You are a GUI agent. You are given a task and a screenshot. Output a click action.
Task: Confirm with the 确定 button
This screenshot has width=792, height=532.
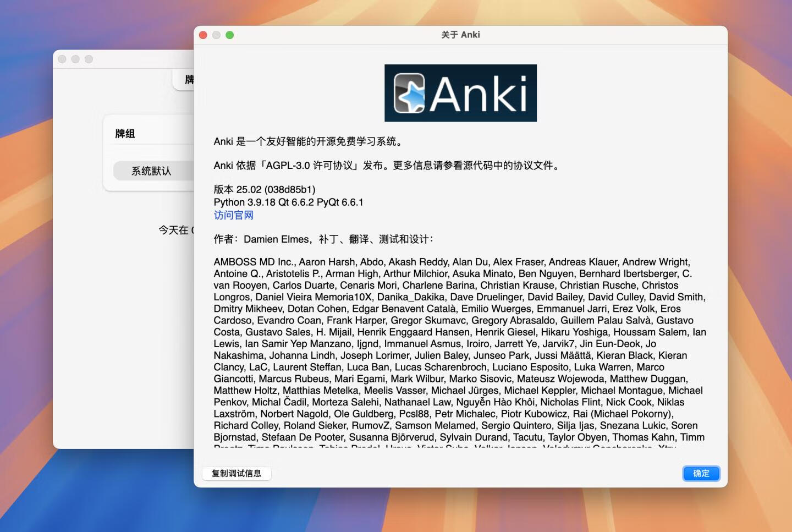click(701, 473)
